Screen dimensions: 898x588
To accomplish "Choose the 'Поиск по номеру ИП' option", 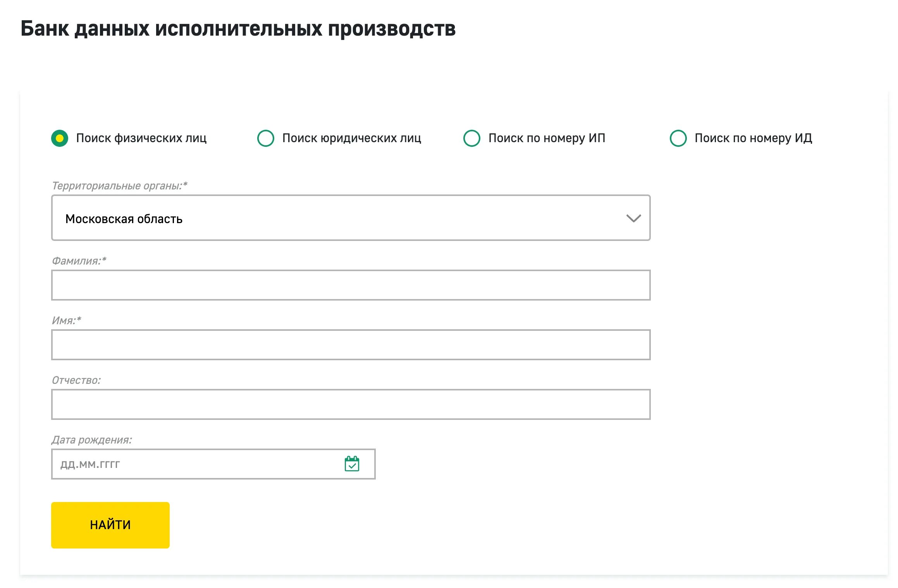I will (x=472, y=138).
